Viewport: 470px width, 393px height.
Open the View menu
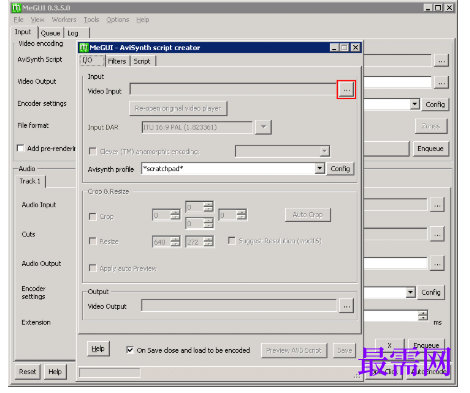pos(37,19)
